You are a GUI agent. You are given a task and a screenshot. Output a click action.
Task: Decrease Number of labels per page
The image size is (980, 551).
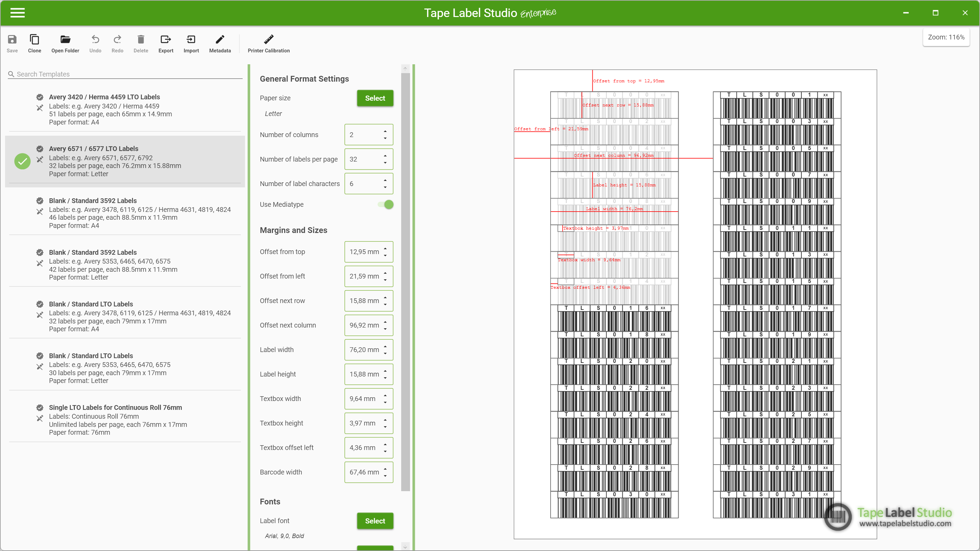pyautogui.click(x=385, y=163)
